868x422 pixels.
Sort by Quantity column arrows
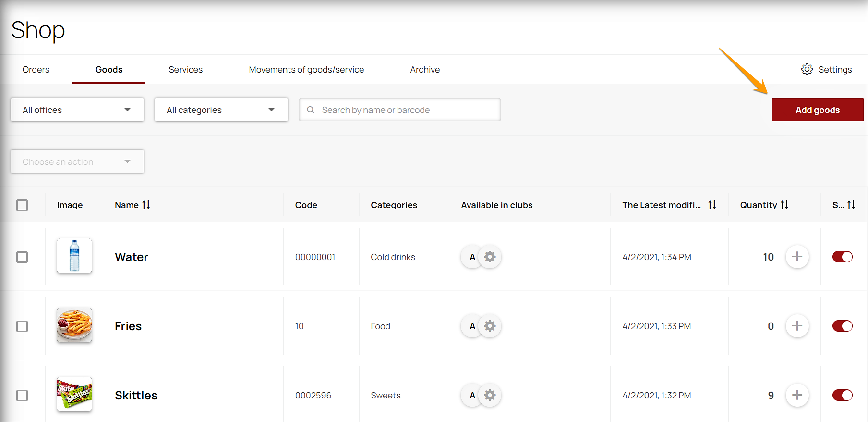[784, 205]
